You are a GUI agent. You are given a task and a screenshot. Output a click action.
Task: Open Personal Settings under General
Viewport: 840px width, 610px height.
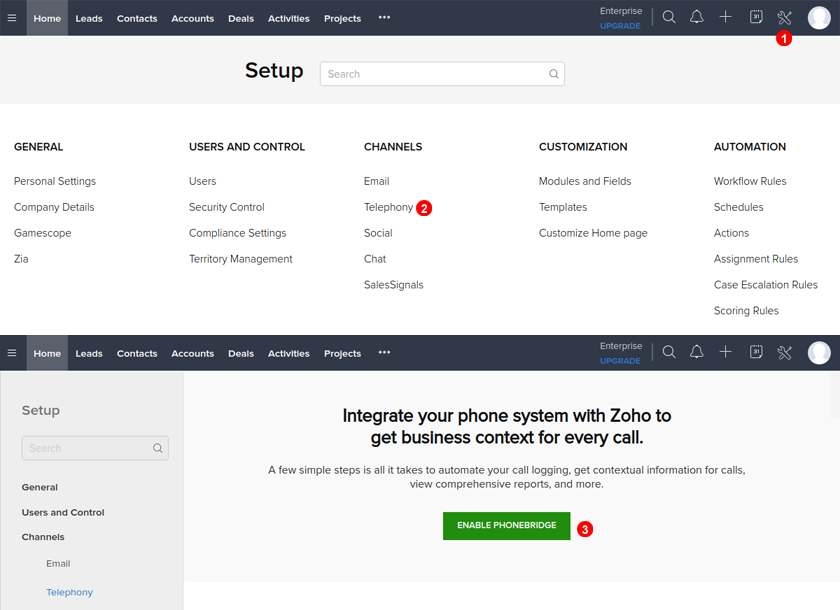(x=55, y=181)
